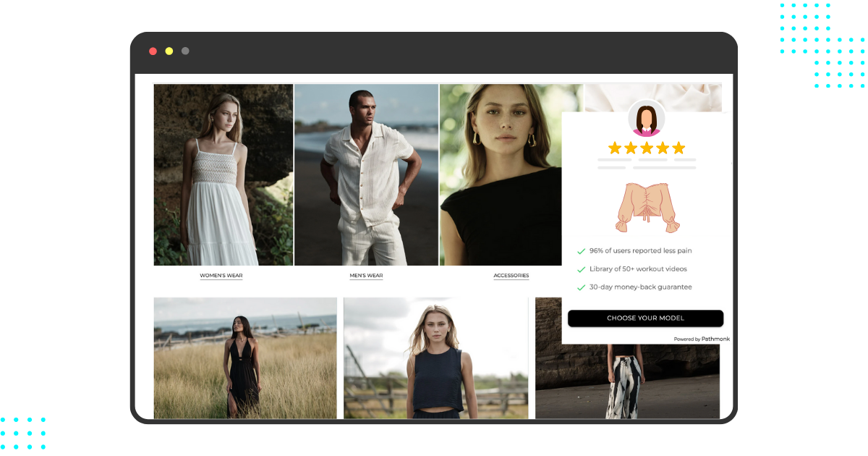Open the WOMEN'S WEAR category

(221, 276)
